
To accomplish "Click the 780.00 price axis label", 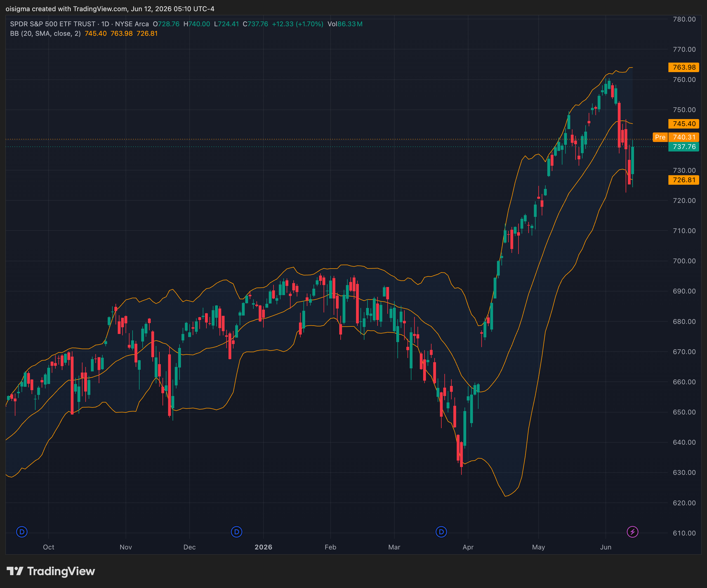I will [x=684, y=19].
